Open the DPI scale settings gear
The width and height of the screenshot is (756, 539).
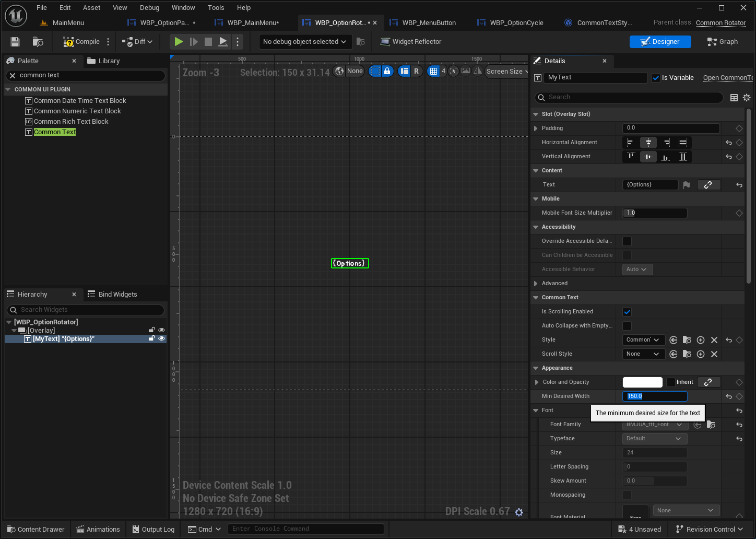(x=519, y=512)
